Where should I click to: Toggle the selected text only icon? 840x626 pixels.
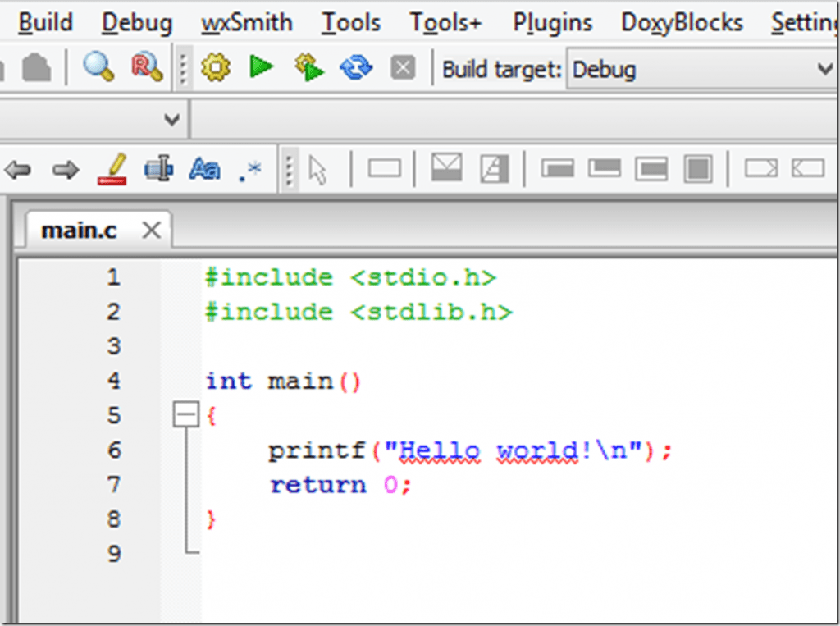[x=159, y=169]
